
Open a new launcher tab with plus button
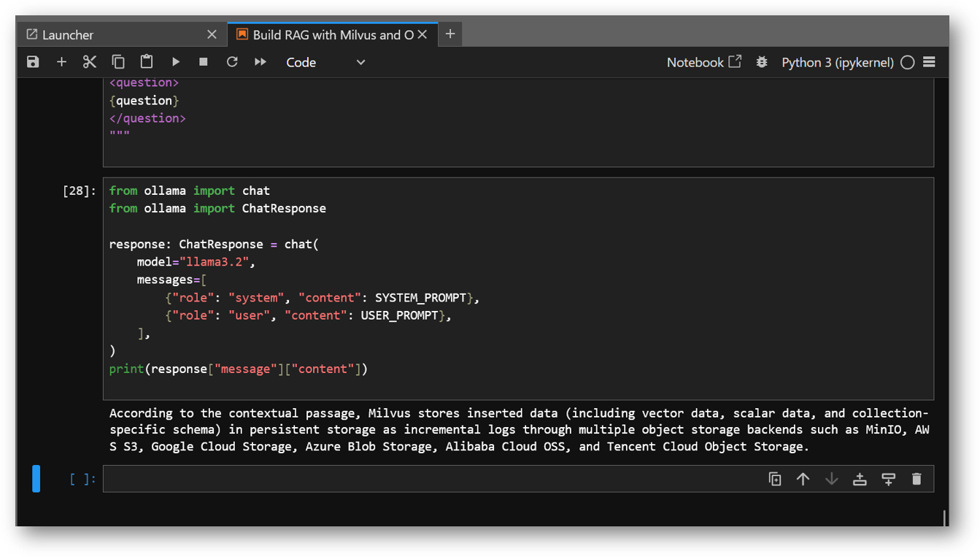450,34
